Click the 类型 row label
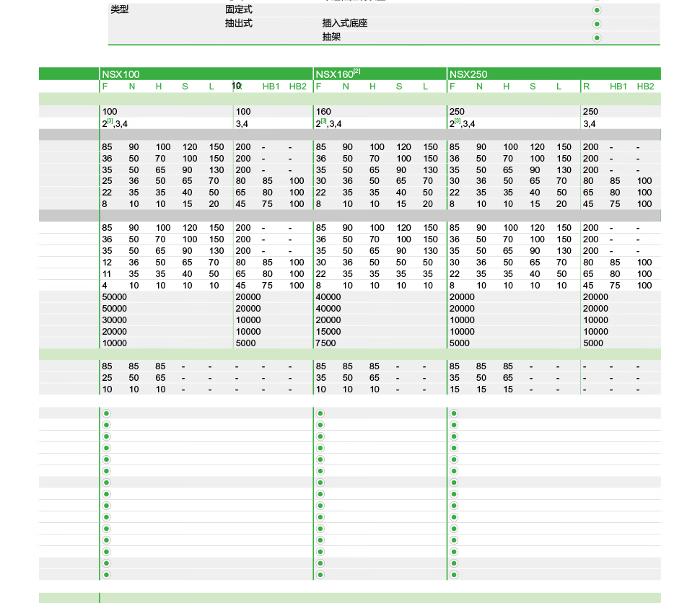Viewport: 700px width, 603px height. [x=120, y=9]
